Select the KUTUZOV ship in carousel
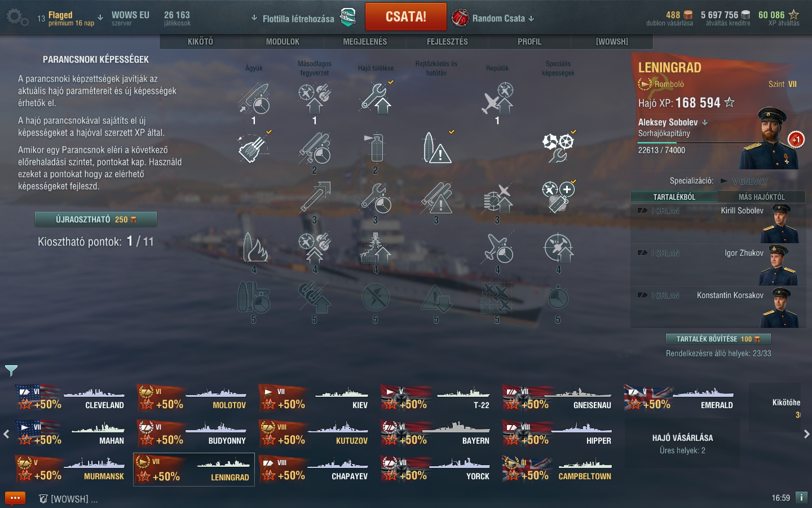Screen dimensions: 812x508 pos(315,433)
